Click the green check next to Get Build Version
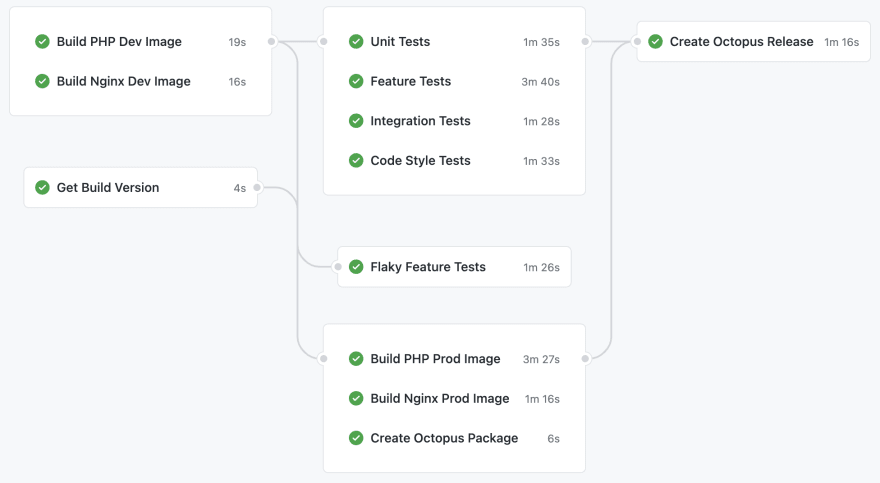880x483 pixels. tap(42, 187)
